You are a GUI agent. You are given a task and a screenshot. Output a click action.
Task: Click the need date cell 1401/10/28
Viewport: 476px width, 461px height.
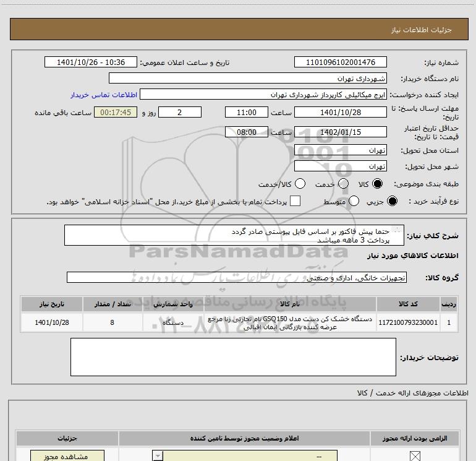click(x=51, y=322)
